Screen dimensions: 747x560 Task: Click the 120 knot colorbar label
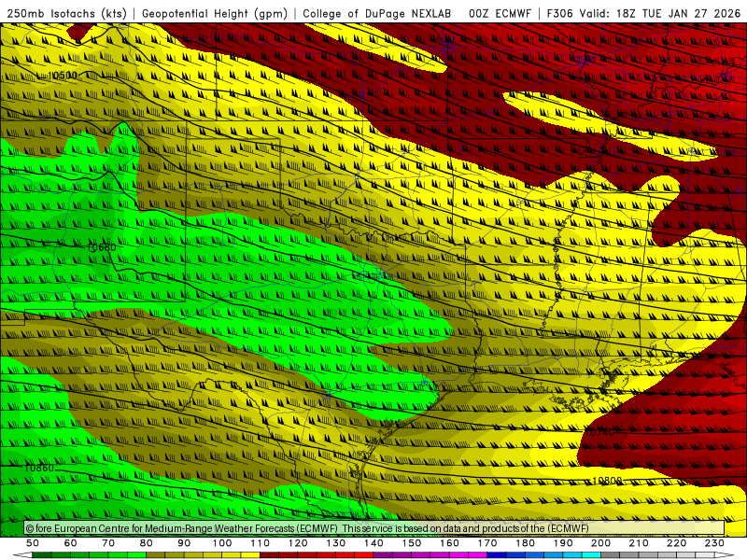(298, 543)
